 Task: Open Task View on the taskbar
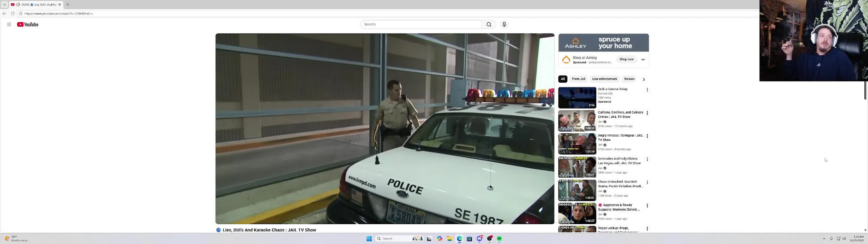click(x=429, y=239)
